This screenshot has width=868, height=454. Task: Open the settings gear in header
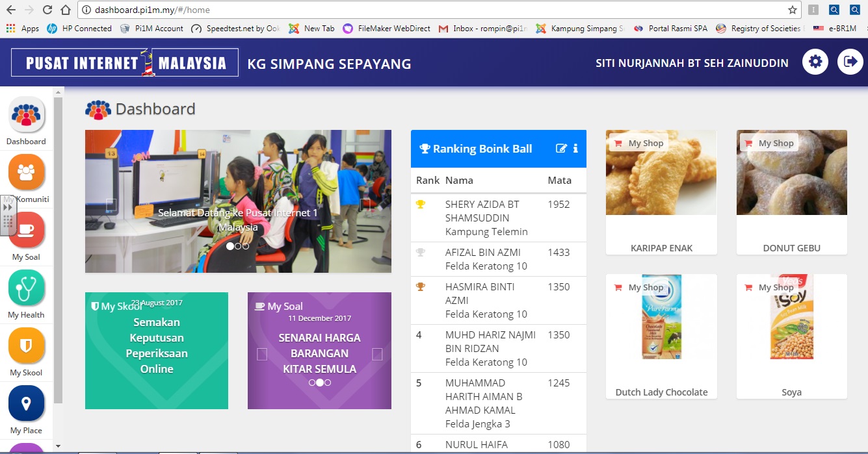tap(815, 62)
